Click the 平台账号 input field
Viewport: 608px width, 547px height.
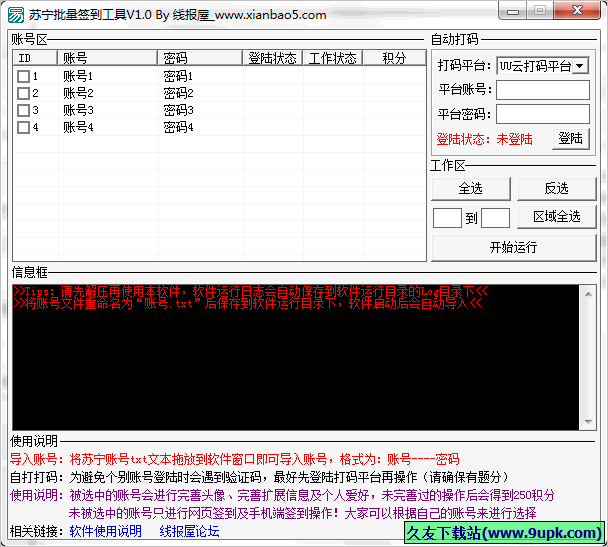[x=542, y=90]
